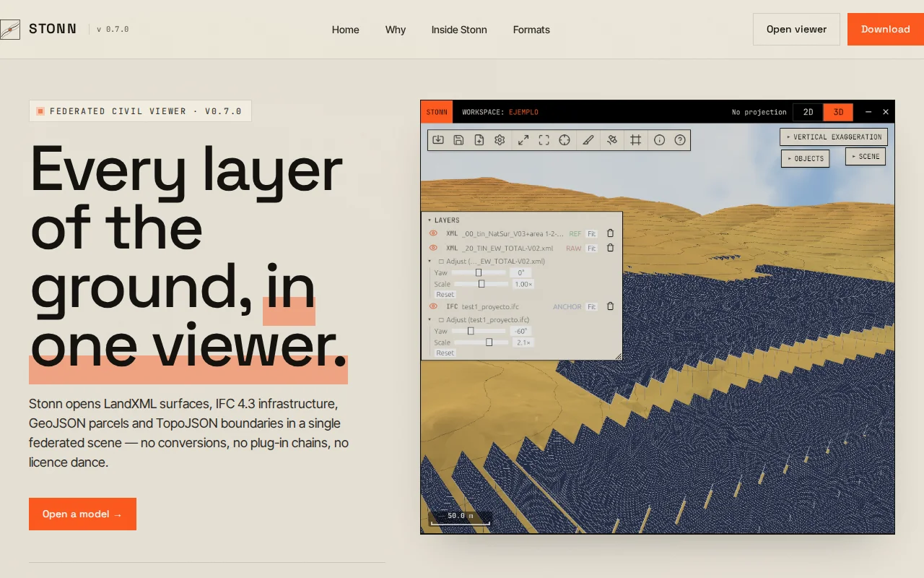Click the layers panel resize grip corner
The width and height of the screenshot is (924, 578).
tap(619, 356)
